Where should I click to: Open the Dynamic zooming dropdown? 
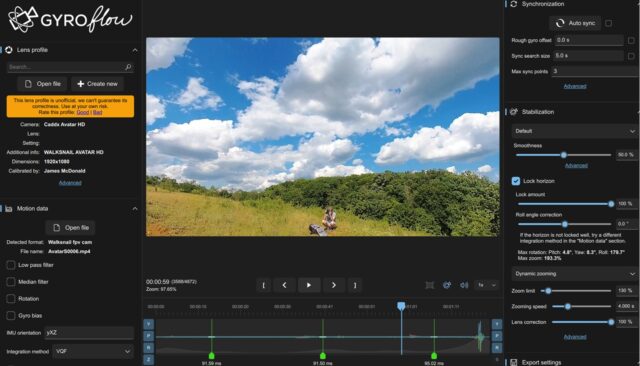(574, 274)
